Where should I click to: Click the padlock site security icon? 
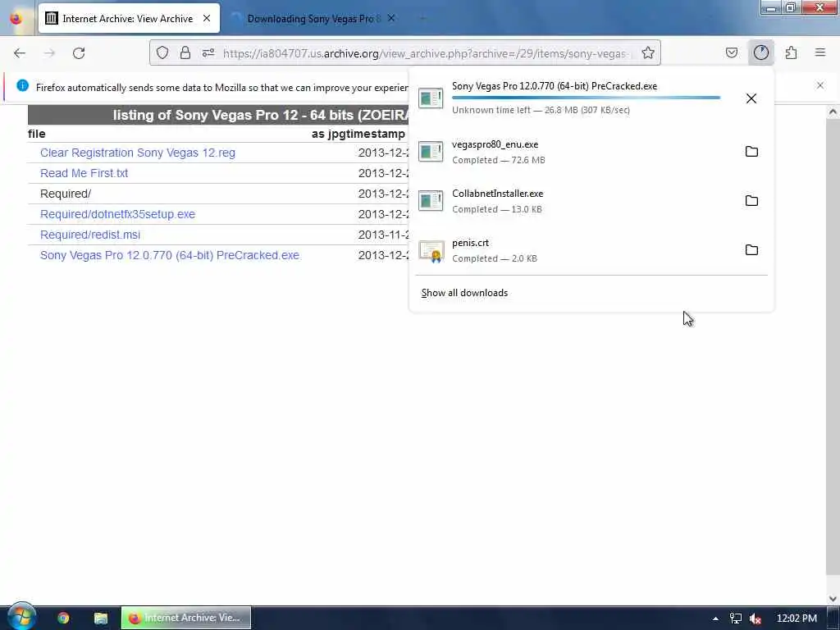[185, 52]
